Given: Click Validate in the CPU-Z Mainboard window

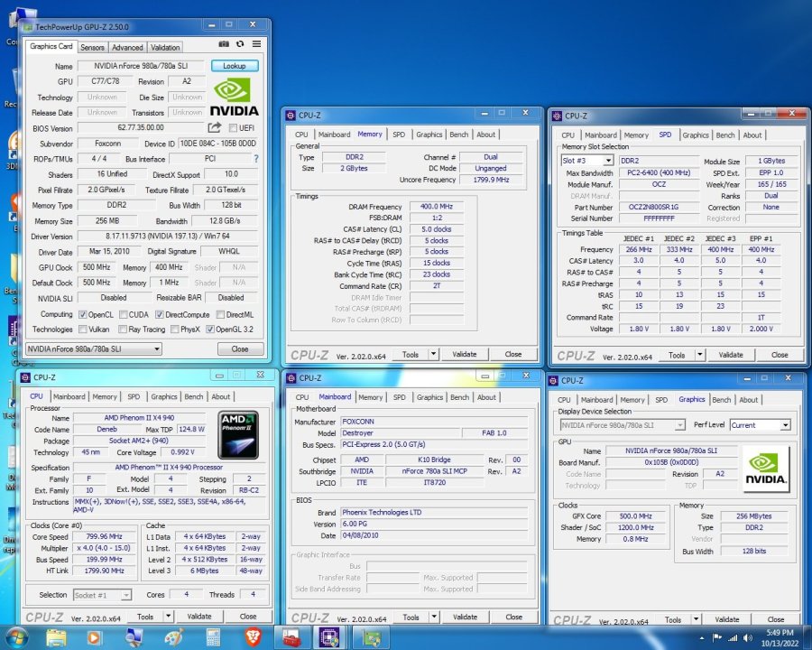Looking at the screenshot, I should [x=466, y=617].
